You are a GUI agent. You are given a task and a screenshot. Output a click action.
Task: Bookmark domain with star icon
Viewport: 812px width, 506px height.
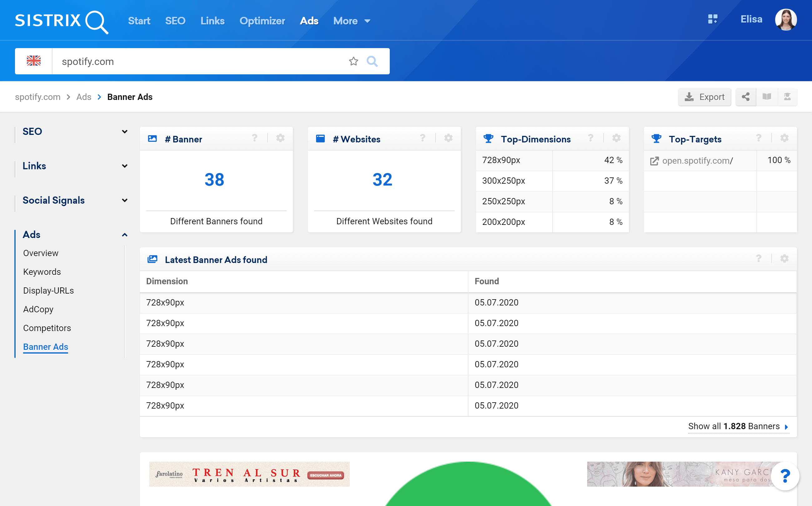click(x=353, y=61)
